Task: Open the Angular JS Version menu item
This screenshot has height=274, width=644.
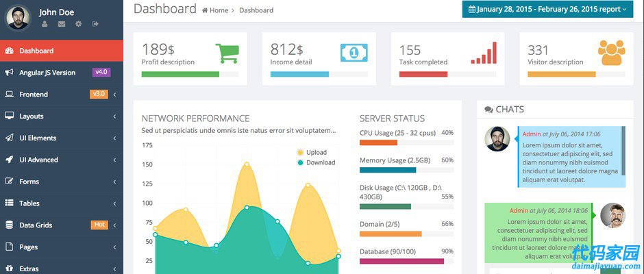Action: (x=62, y=73)
